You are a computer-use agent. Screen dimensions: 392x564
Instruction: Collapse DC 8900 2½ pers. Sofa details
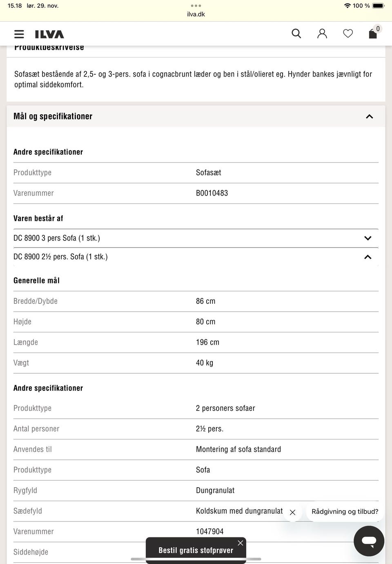[367, 257]
